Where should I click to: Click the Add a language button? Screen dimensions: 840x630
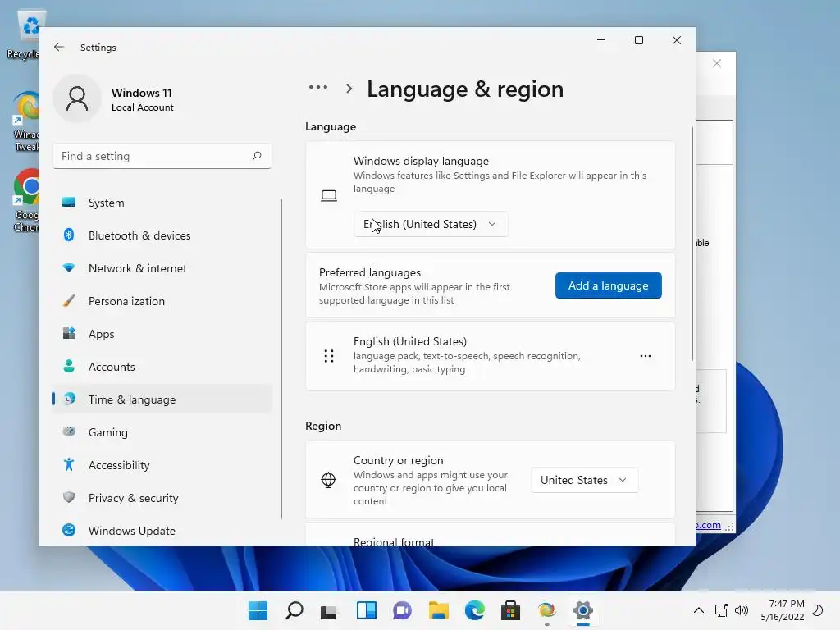(608, 285)
